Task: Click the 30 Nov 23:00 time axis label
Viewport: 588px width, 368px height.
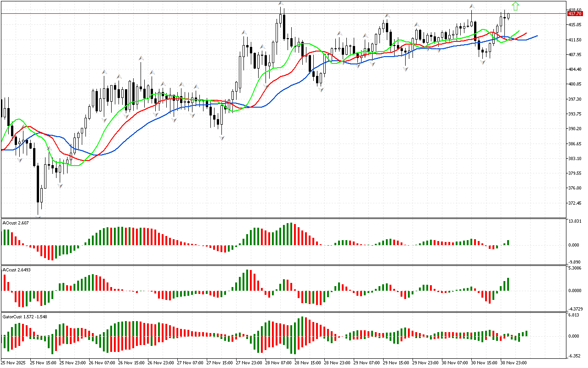Action: point(514,362)
